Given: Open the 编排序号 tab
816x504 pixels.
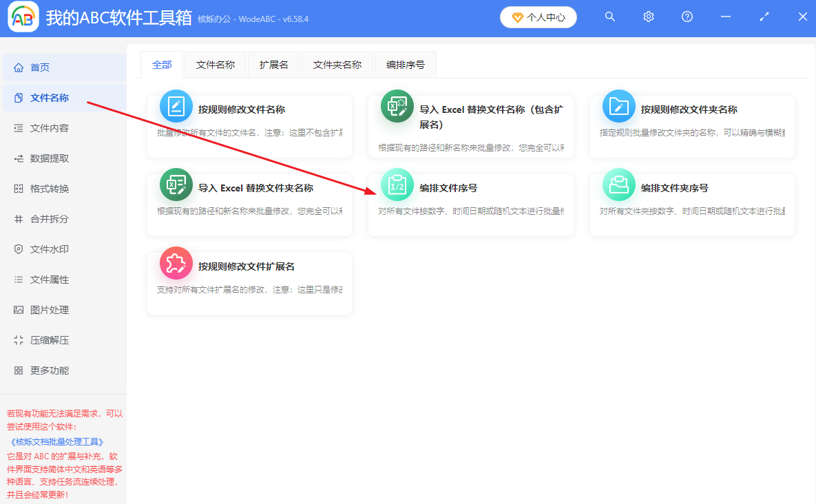Looking at the screenshot, I should click(x=405, y=63).
